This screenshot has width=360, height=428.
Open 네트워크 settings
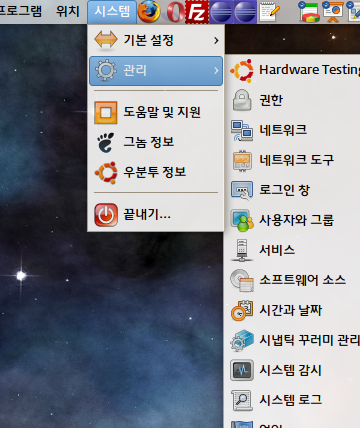click(293, 130)
